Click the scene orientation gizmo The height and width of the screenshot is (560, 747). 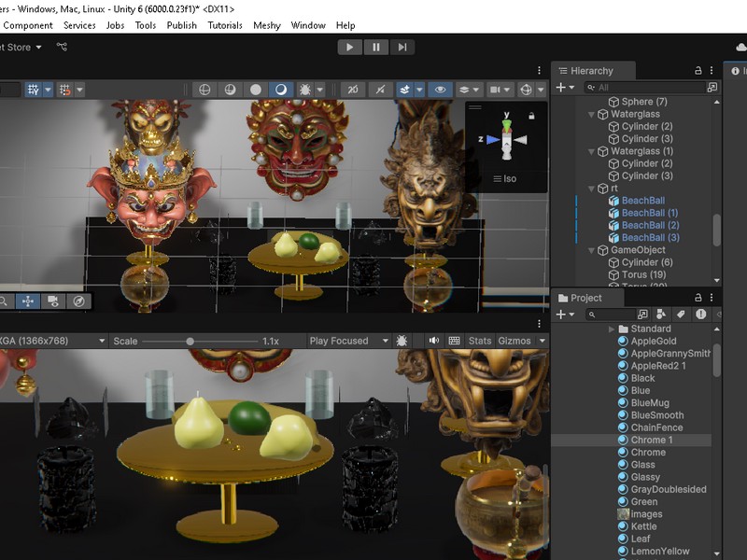click(x=507, y=138)
